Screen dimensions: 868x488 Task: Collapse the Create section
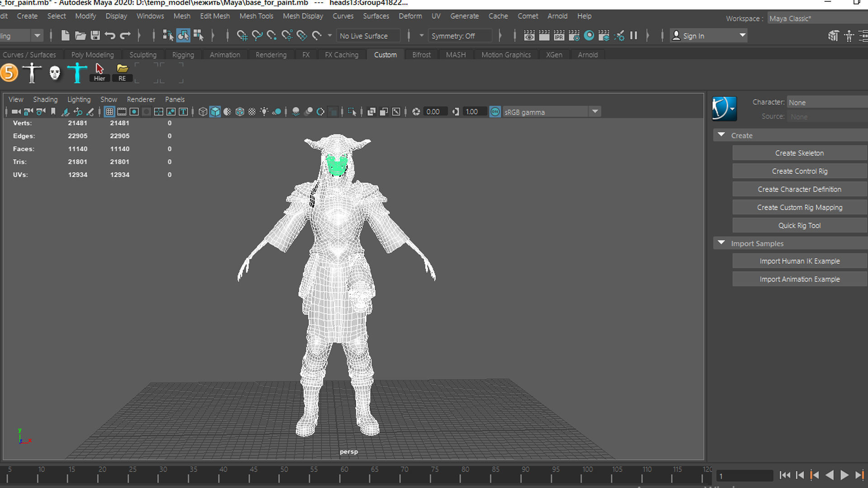point(722,135)
